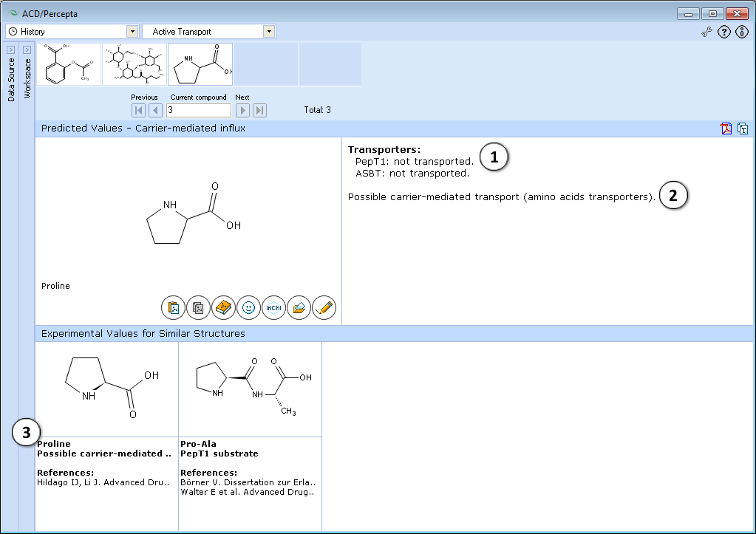Click the 'Total: 3' count text
The image size is (756, 534).
pyautogui.click(x=317, y=110)
